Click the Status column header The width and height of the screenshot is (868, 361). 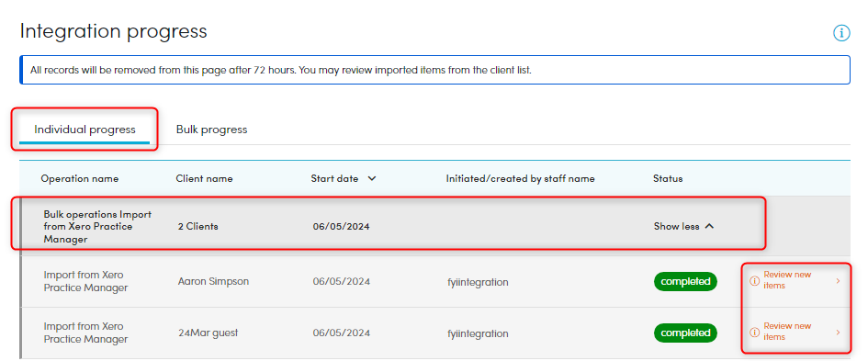pyautogui.click(x=668, y=179)
